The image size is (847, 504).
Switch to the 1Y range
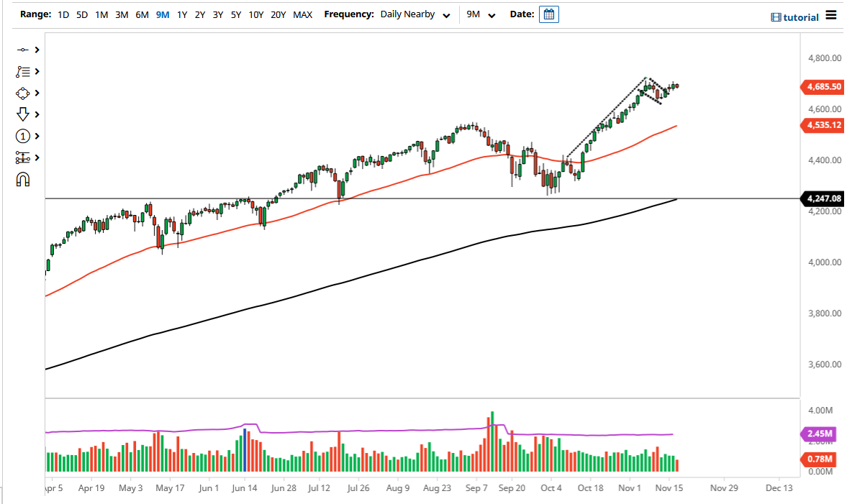(181, 14)
